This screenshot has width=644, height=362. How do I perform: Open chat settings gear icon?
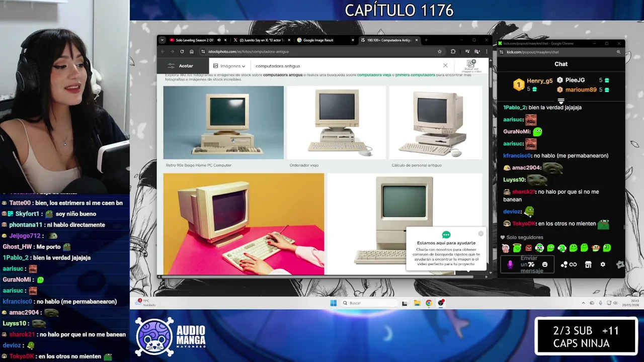tap(603, 264)
